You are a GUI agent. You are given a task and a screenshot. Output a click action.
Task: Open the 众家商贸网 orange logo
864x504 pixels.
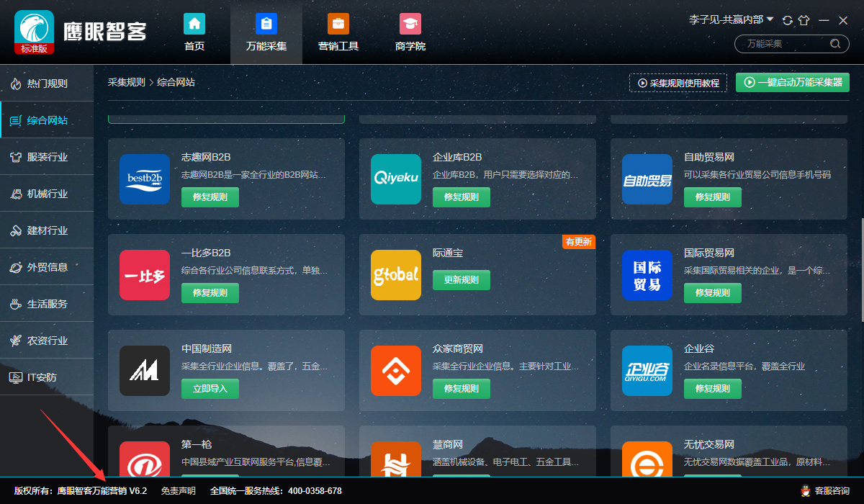coord(395,371)
